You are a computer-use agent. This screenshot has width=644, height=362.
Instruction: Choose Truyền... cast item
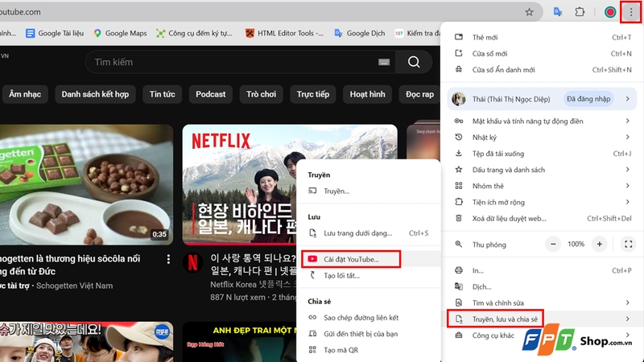tap(369, 191)
